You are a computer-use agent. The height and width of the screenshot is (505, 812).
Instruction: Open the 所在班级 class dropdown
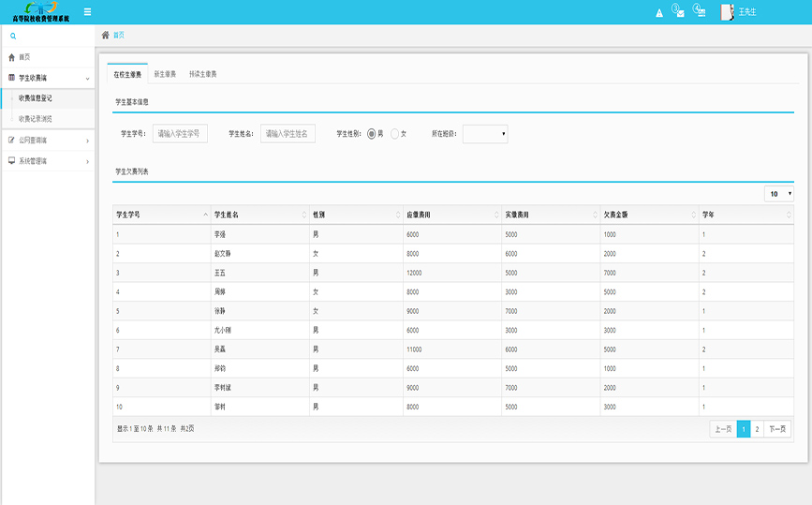click(x=485, y=134)
